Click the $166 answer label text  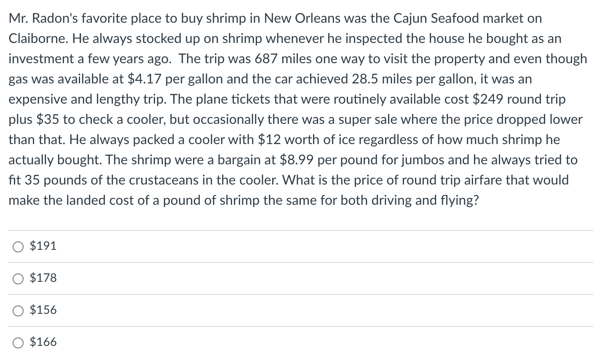click(x=43, y=342)
